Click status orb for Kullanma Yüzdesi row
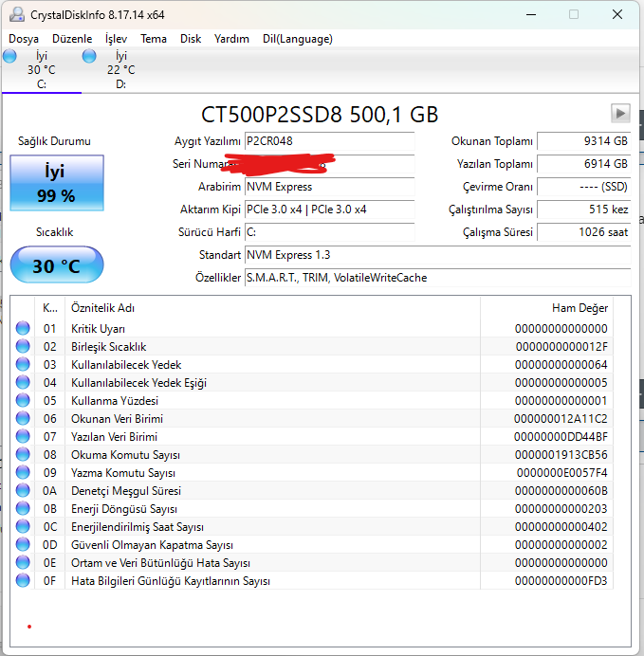The image size is (644, 656). pos(23,400)
